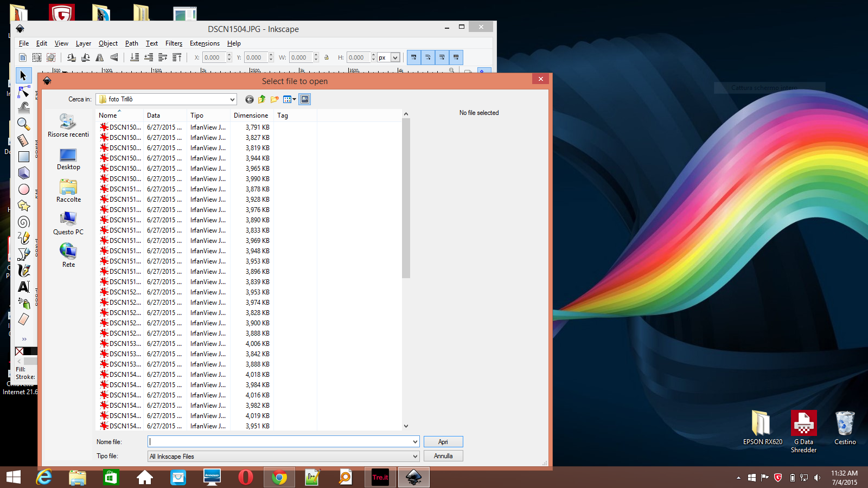This screenshot has height=488, width=868.
Task: Click the Flip horizontally toolbar icon
Action: click(x=100, y=57)
